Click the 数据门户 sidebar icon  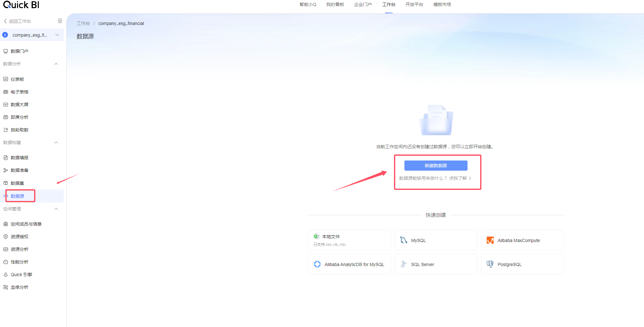coord(6,51)
